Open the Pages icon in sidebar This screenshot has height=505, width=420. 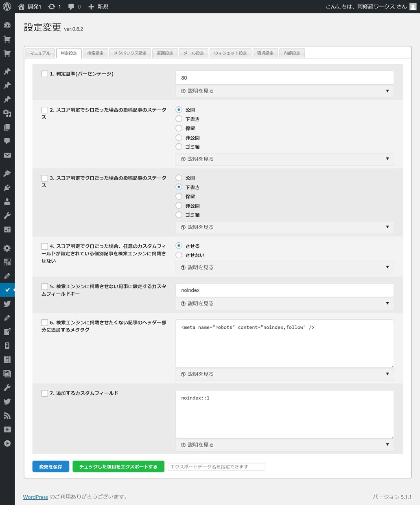point(7,127)
